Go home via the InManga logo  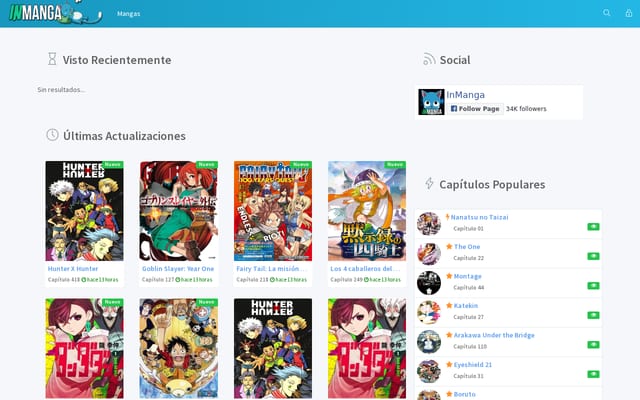[x=55, y=13]
